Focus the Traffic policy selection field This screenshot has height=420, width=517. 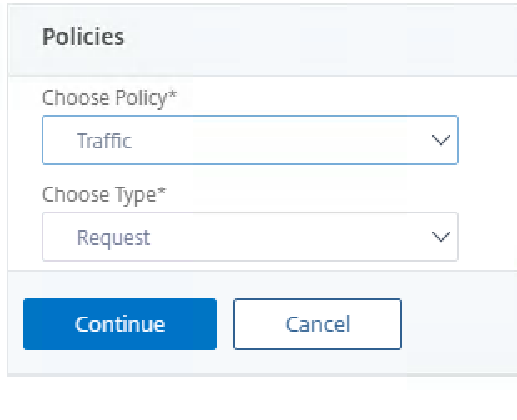(249, 140)
